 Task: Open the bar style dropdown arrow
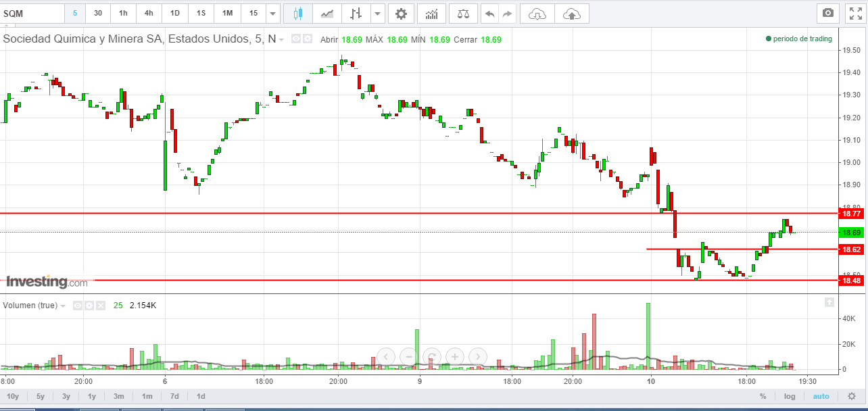coord(378,14)
